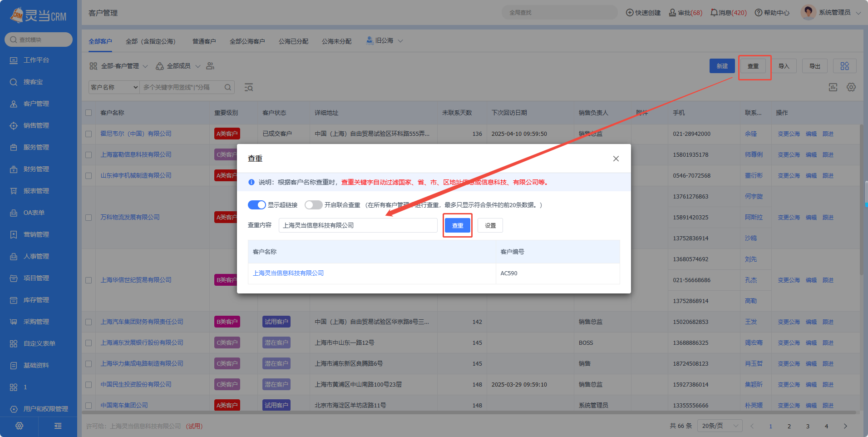Open 消息 bell notification icon

coord(714,13)
